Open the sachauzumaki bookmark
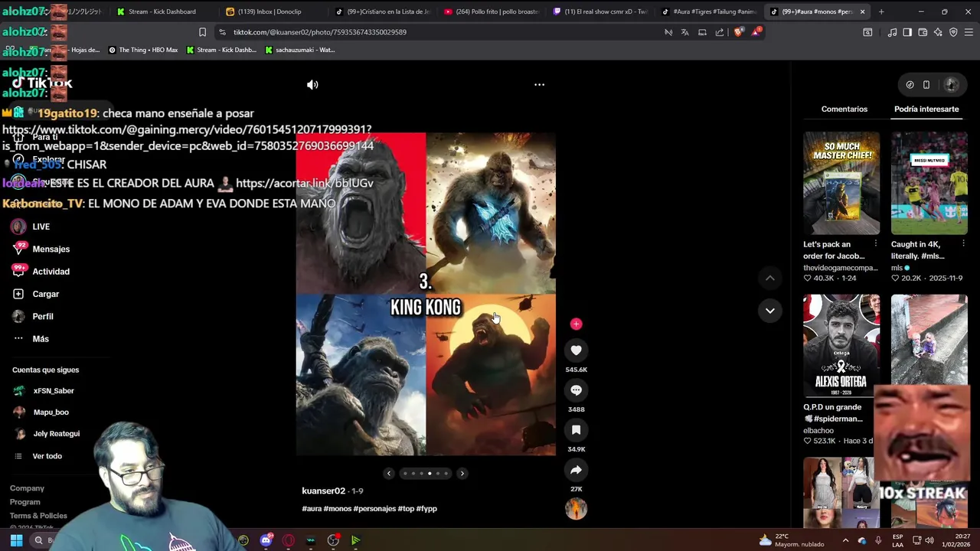Viewport: 980px width, 551px height. tap(299, 50)
